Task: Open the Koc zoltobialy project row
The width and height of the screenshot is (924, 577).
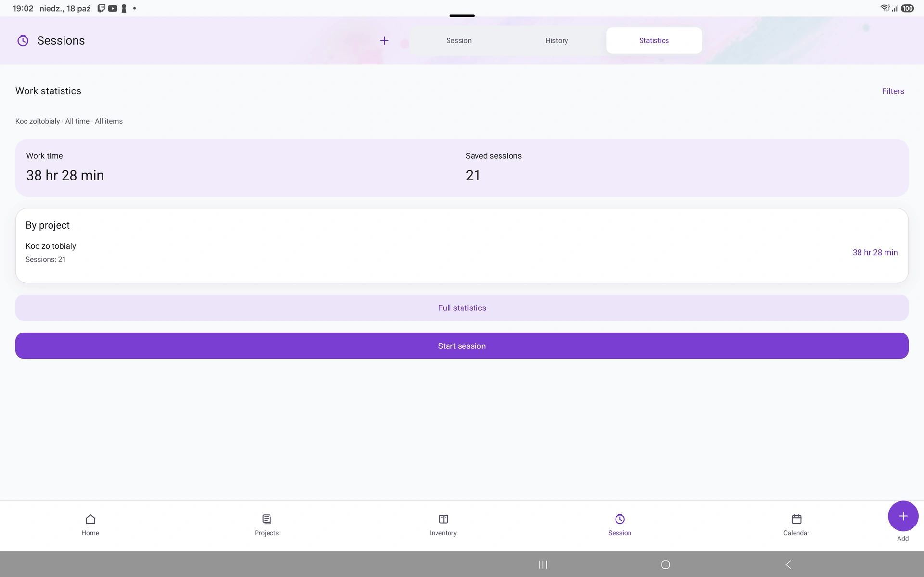Action: (x=462, y=252)
